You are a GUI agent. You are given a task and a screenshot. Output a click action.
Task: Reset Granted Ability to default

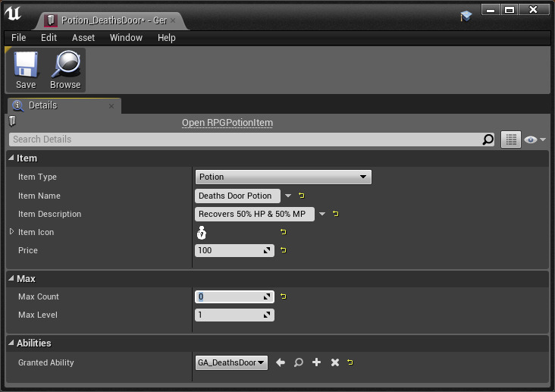click(350, 362)
